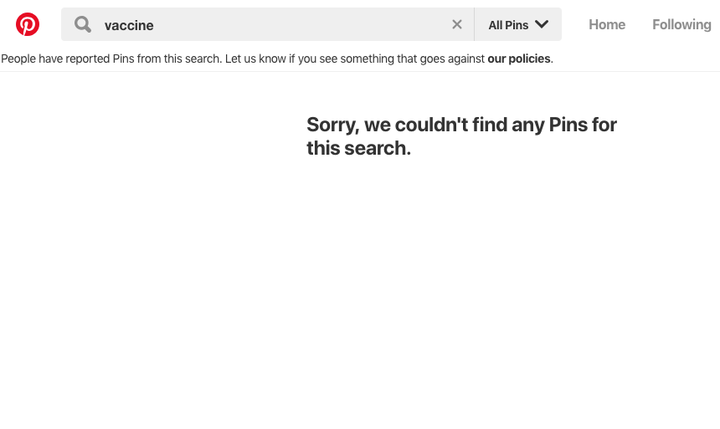This screenshot has height=429, width=720.
Task: Place cursor on the word "vaccine"
Action: pos(129,25)
